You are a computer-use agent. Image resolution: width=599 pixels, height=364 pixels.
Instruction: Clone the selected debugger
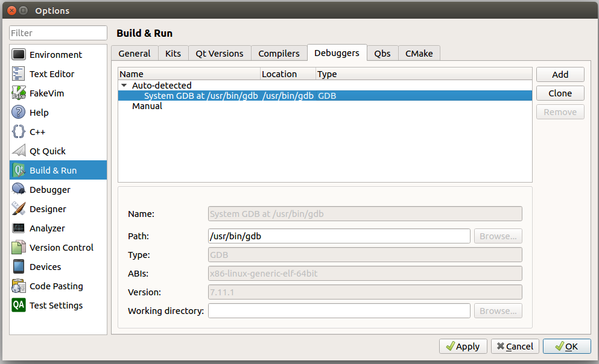click(560, 93)
